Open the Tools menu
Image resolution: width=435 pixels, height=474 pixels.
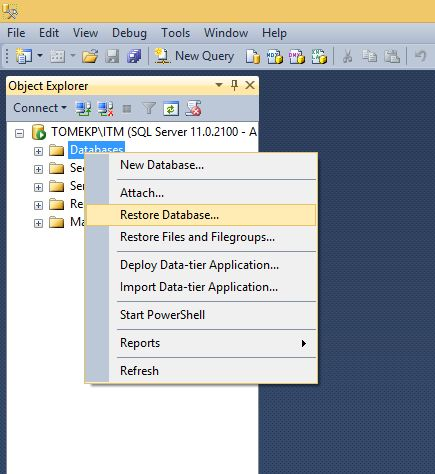tap(175, 33)
